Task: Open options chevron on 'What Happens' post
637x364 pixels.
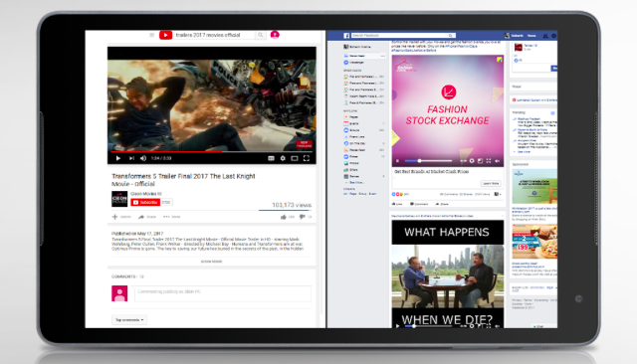Action: click(502, 216)
